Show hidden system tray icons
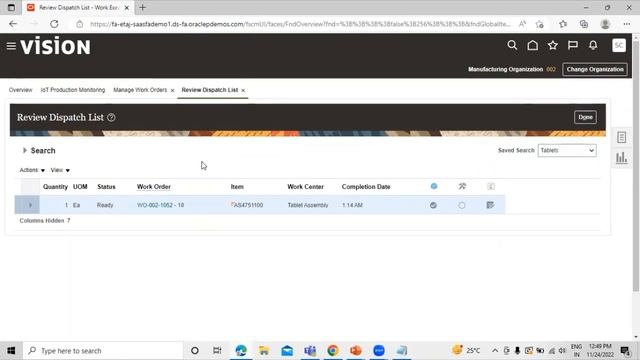The image size is (640, 360). point(495,351)
